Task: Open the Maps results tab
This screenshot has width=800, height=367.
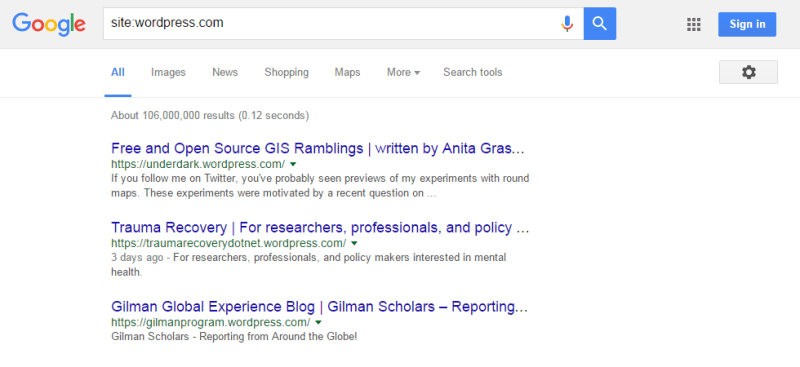Action: click(x=347, y=72)
